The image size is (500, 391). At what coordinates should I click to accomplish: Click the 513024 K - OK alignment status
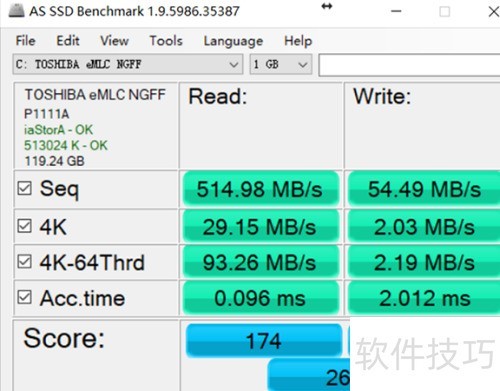(x=66, y=145)
